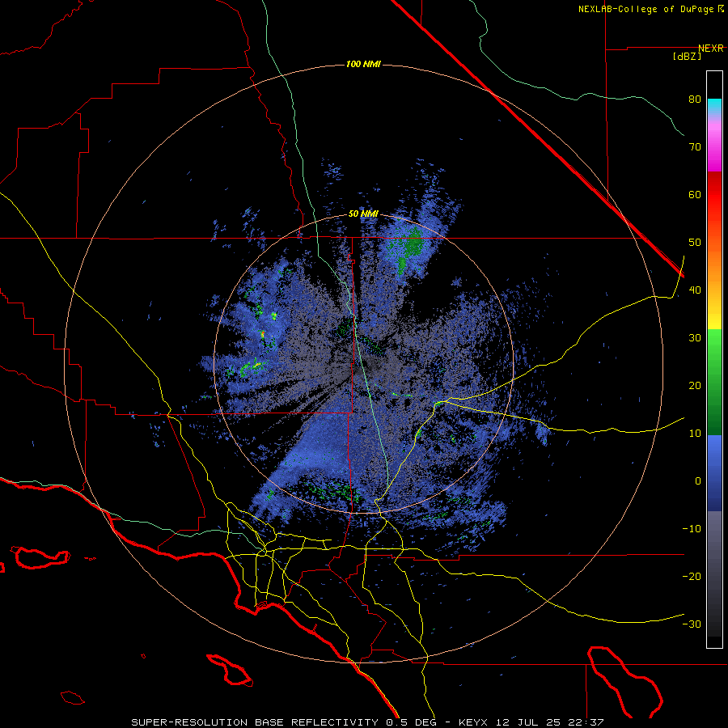The height and width of the screenshot is (728, 728).
Task: Click the -20 value on the dBZ scale
Action: [692, 577]
